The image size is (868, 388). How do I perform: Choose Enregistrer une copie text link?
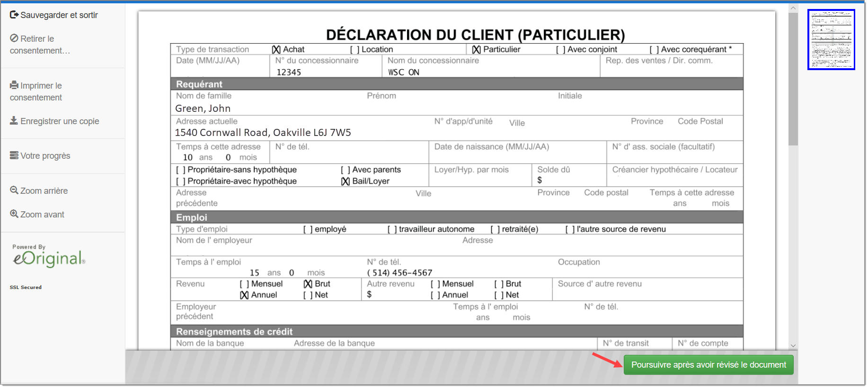[60, 121]
